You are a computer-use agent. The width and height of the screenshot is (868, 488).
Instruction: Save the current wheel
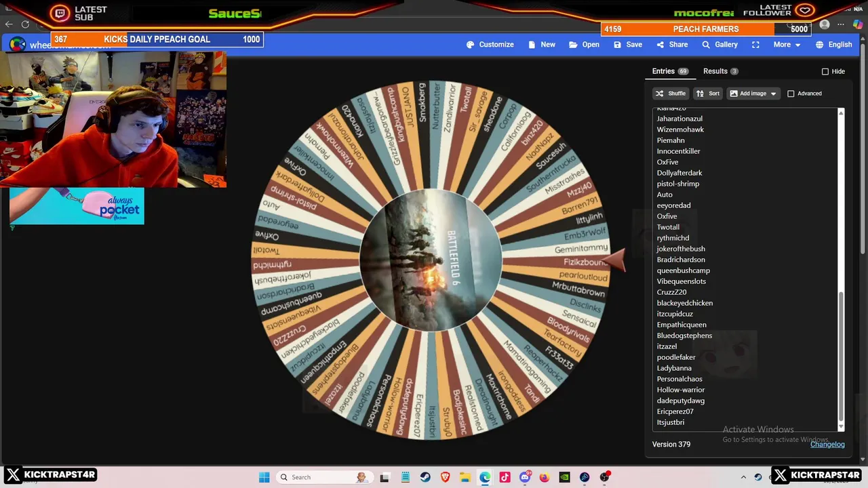tap(628, 45)
